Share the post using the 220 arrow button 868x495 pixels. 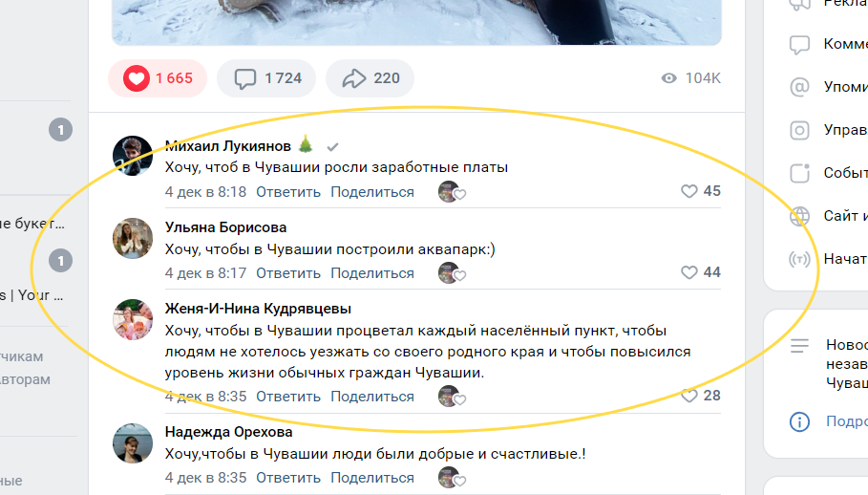[354, 78]
